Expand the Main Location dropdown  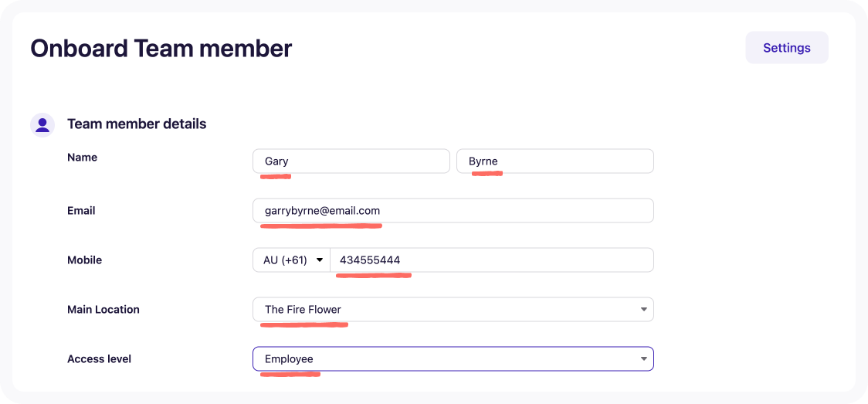point(453,309)
